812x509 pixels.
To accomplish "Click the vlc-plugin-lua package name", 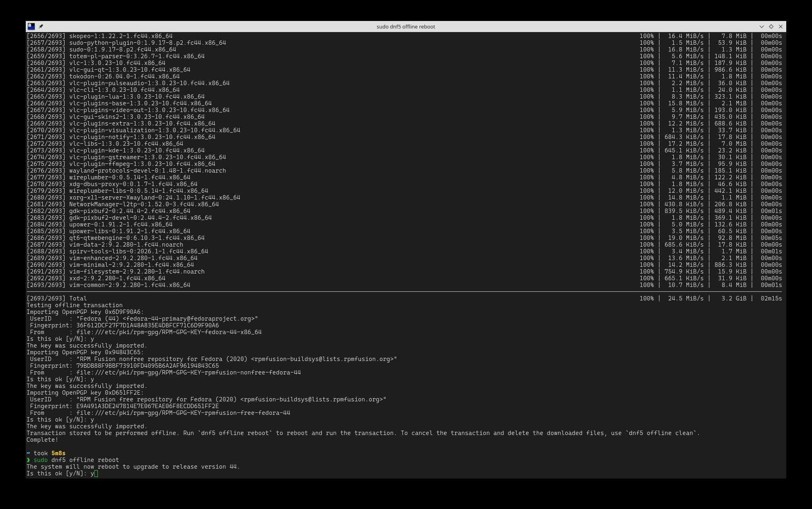I will coord(137,97).
